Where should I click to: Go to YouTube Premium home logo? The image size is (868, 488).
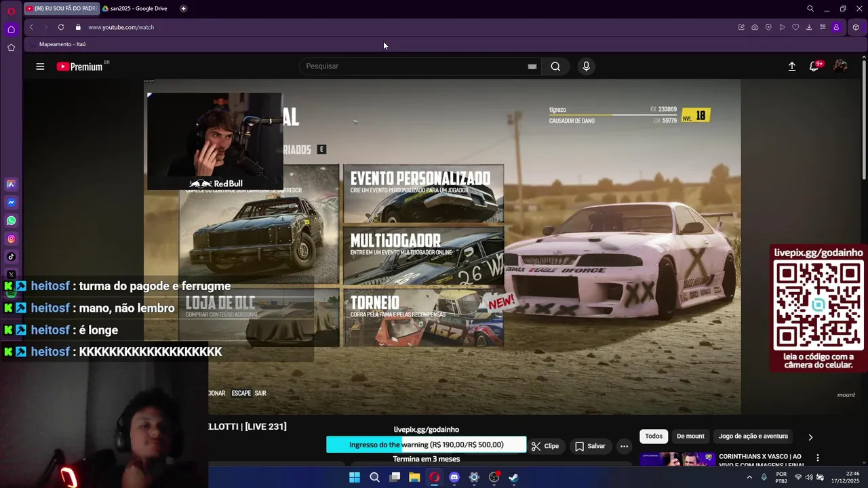[x=80, y=66]
